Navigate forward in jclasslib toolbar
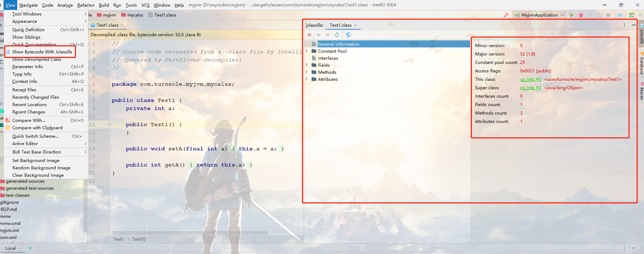Screen dimensions: 644x254 tap(328, 35)
